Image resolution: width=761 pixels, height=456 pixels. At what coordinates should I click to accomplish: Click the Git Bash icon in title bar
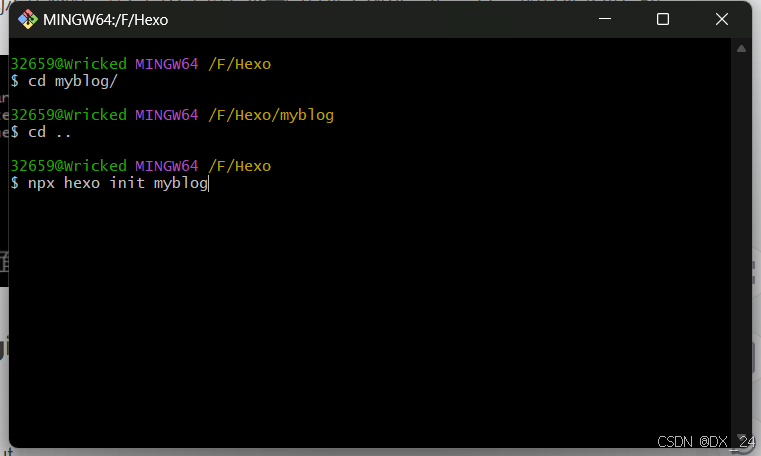pos(28,19)
